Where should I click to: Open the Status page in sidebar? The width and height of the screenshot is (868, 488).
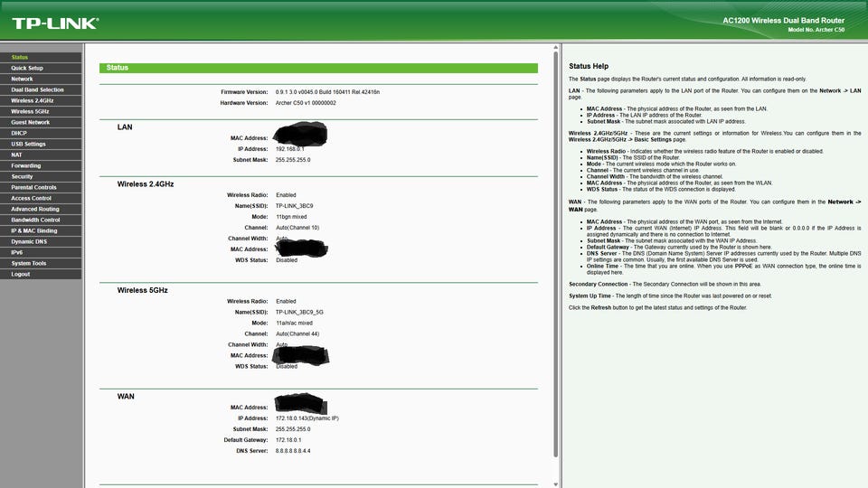41,57
